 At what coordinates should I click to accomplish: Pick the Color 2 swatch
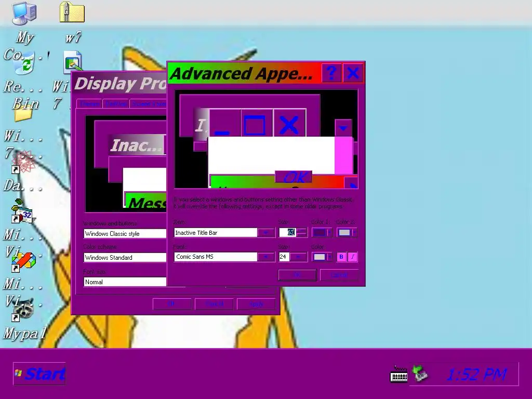[344, 233]
